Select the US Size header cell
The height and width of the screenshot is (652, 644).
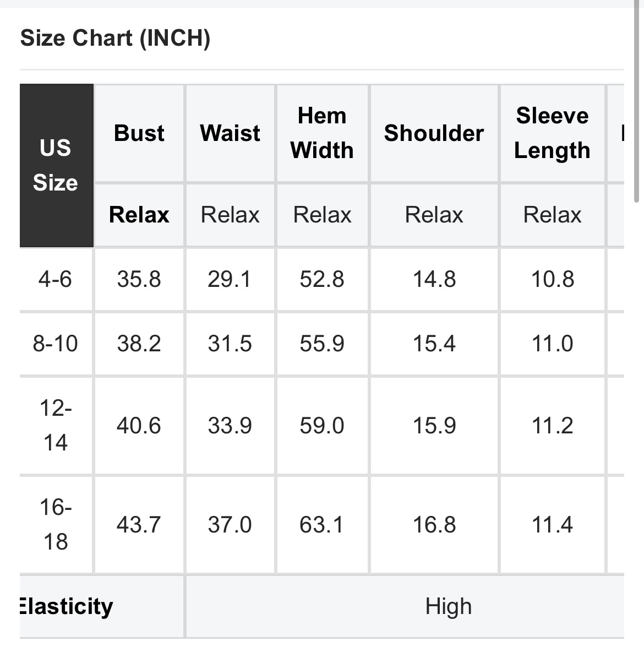pyautogui.click(x=56, y=165)
